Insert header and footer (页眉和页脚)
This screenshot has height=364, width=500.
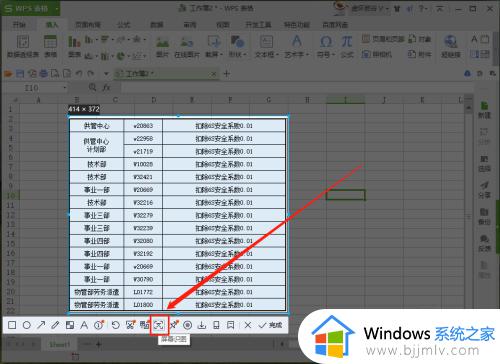click(383, 39)
